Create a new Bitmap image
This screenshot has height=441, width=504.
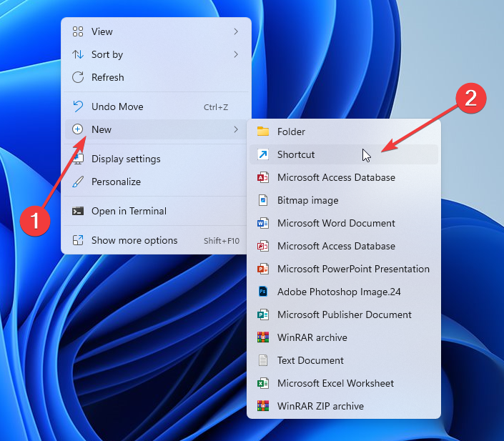tap(344, 200)
